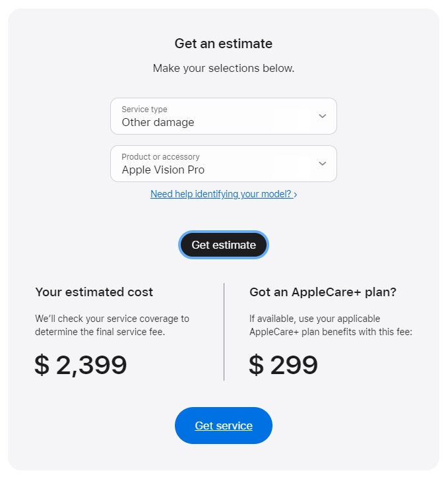Screen dimensions: 448x477
Task: Click the "Other damage" selected value
Action: pos(158,122)
